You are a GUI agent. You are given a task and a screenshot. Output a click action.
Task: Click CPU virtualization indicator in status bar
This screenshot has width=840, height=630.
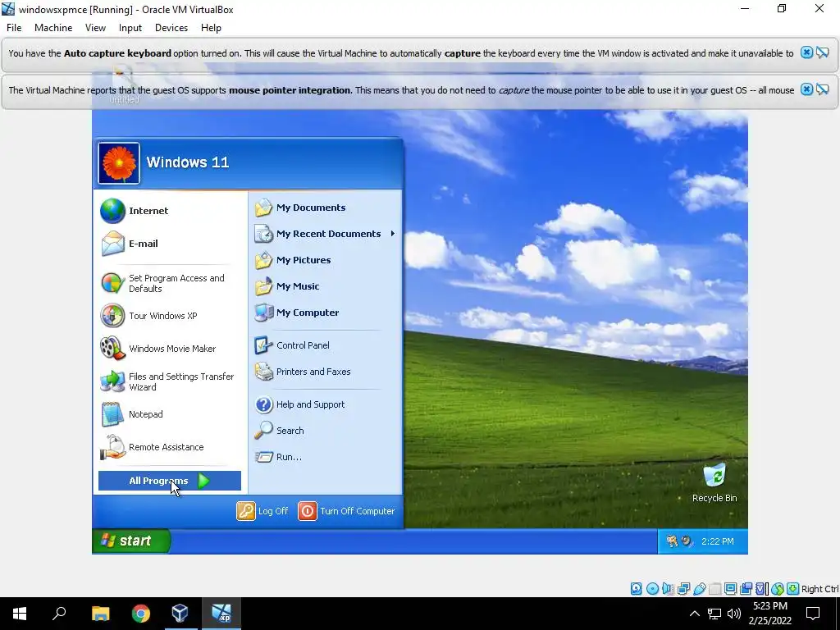(x=762, y=589)
